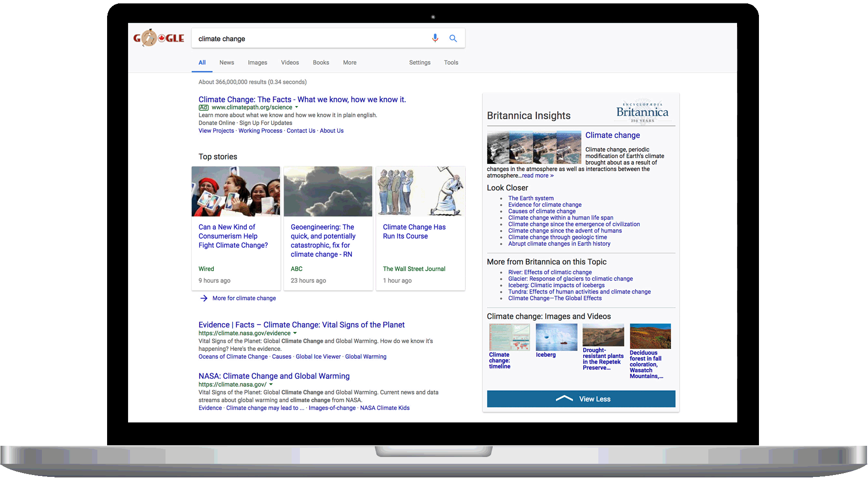Switch to the News tab
Image resolution: width=868 pixels, height=493 pixels.
coord(227,63)
